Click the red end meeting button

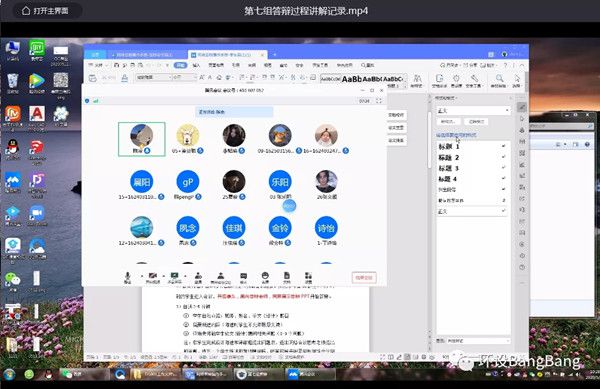point(364,278)
